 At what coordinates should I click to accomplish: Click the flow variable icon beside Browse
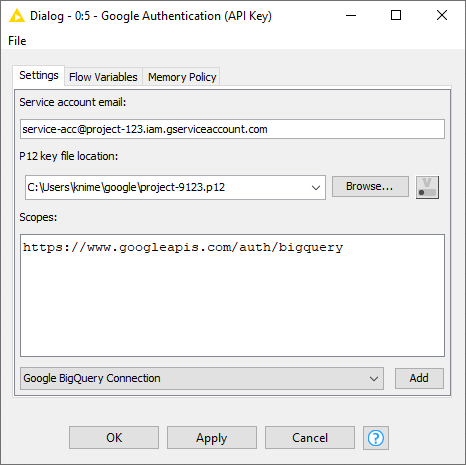[x=427, y=187]
